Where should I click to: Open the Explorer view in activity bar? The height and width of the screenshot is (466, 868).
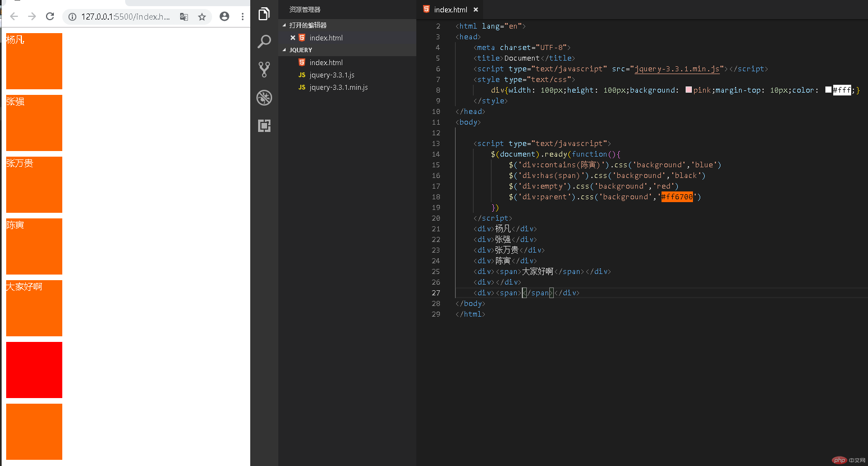(264, 14)
